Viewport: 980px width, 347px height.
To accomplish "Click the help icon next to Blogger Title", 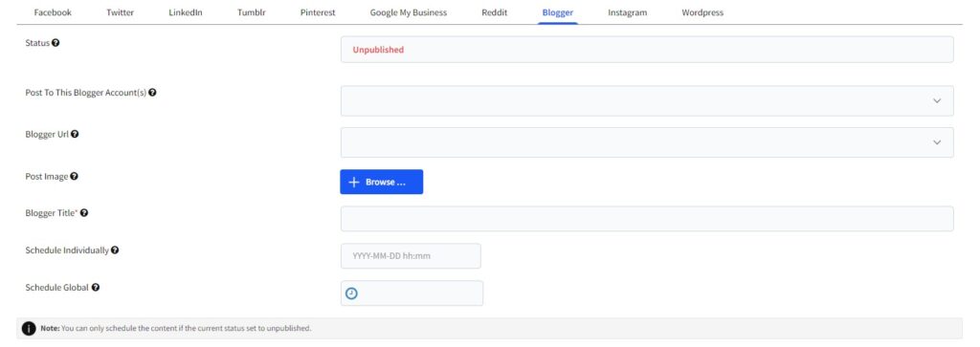I will pyautogui.click(x=84, y=213).
